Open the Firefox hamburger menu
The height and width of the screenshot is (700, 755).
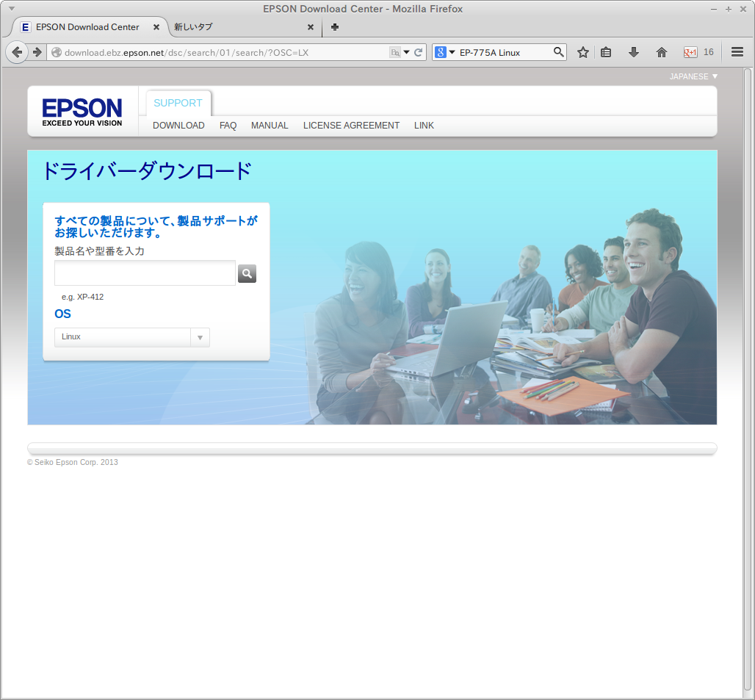click(x=737, y=52)
